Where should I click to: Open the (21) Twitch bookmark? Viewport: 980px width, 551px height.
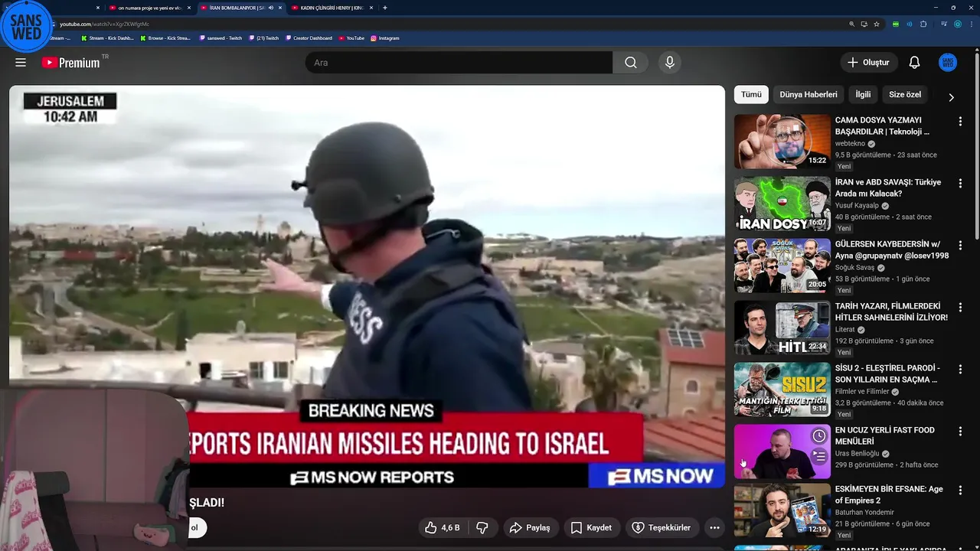tap(264, 38)
